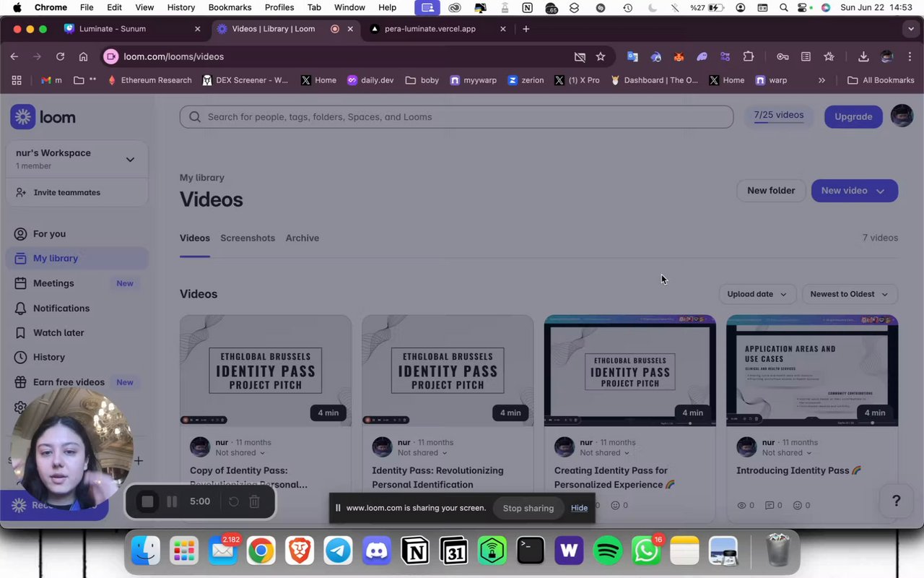This screenshot has height=578, width=924.
Task: Open the Introducing Identity Pass video thumbnail
Action: click(812, 371)
